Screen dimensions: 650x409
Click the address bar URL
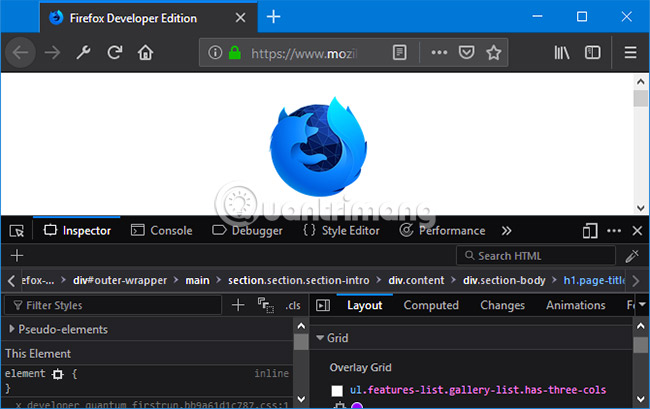point(305,53)
